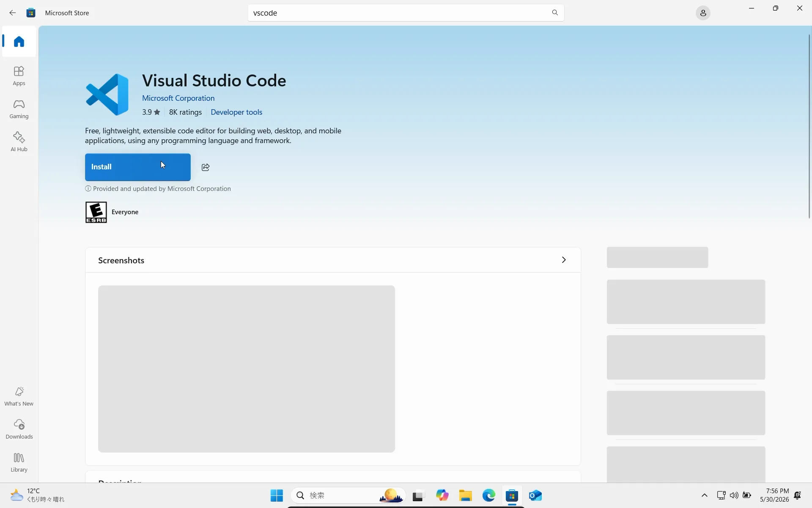Click the Visual Studio Code title
Image resolution: width=812 pixels, height=508 pixels.
[x=214, y=80]
